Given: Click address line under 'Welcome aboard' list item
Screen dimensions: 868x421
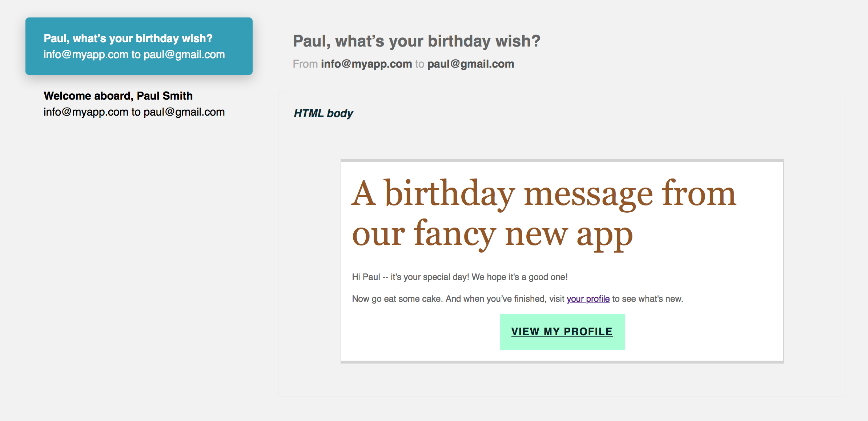Looking at the screenshot, I should coord(134,112).
